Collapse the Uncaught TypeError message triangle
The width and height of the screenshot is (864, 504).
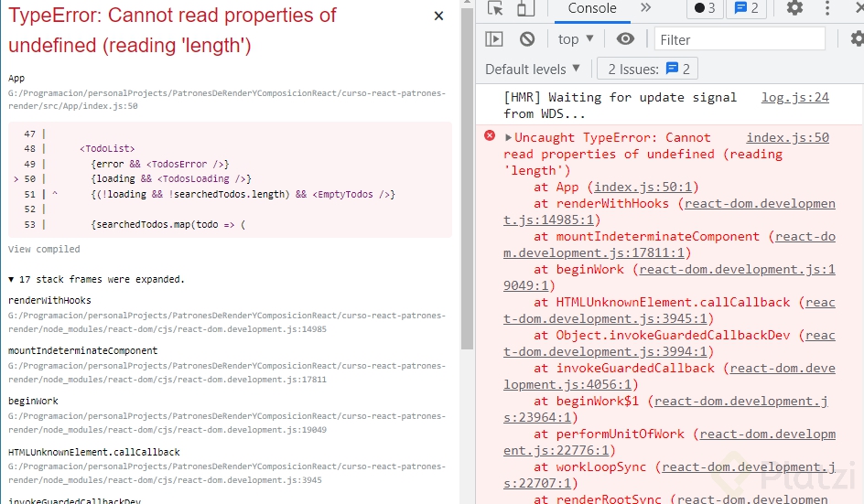(508, 138)
